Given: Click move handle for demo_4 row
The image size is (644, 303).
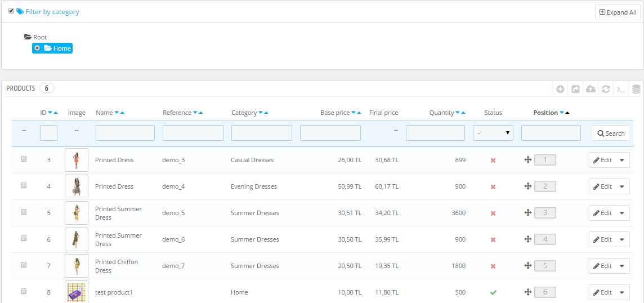Looking at the screenshot, I should coord(528,186).
